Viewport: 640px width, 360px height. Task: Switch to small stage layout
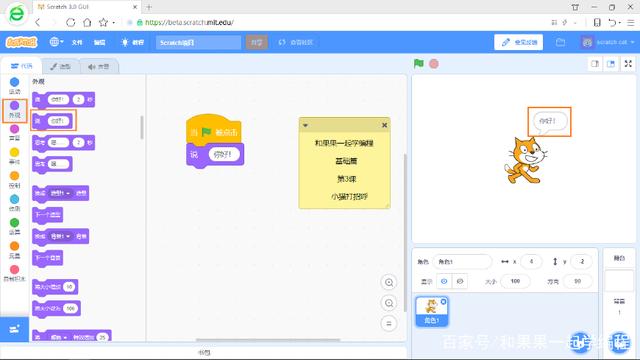[x=595, y=64]
